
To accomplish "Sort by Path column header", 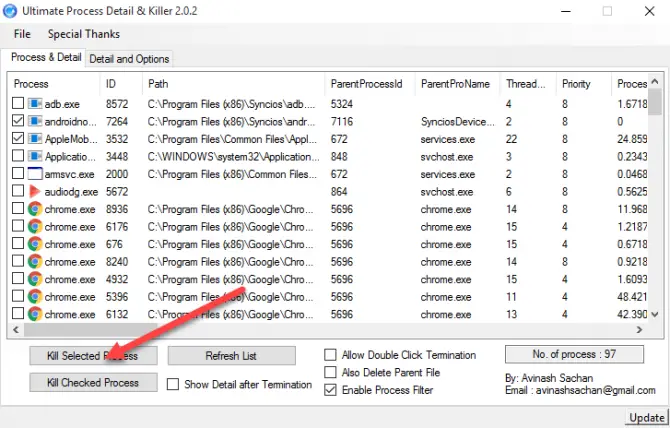I will click(x=233, y=84).
